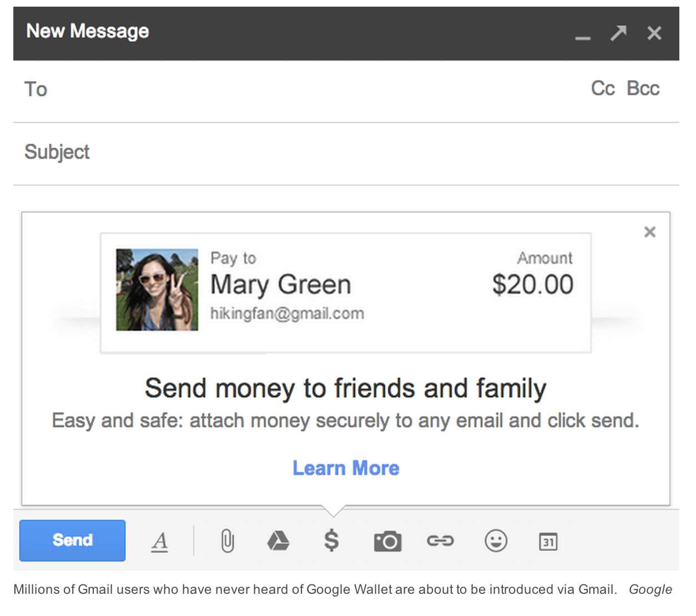The height and width of the screenshot is (616, 696).
Task: Select Mary Green's profile photo
Action: point(157,290)
